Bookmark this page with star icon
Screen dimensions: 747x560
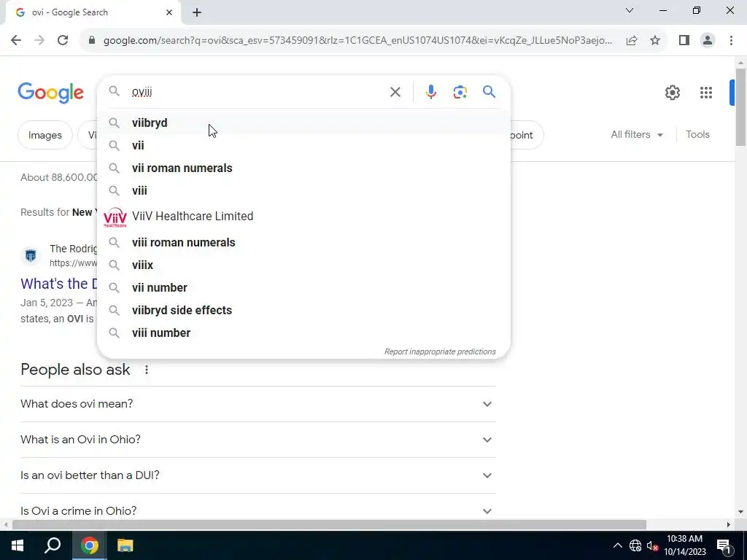[x=655, y=41]
